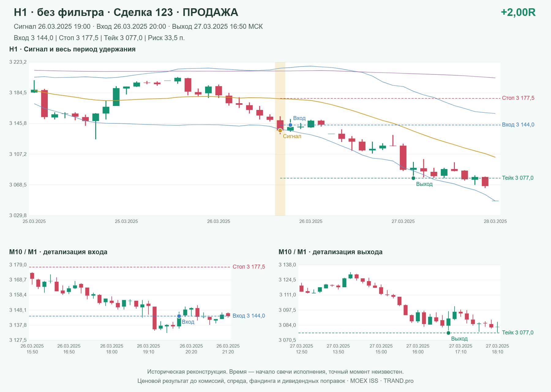Select the 'Стоп 3 177,5' label on H1 chart
551x392 pixels.
click(518, 98)
